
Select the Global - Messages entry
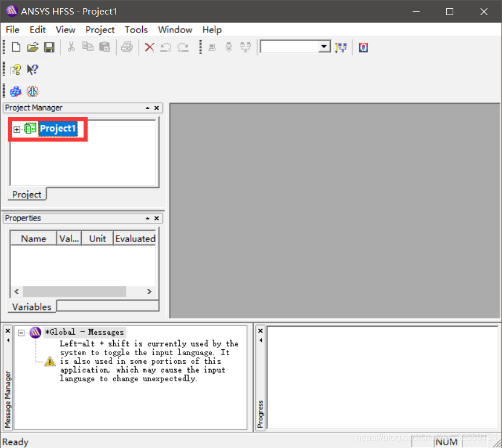(84, 333)
